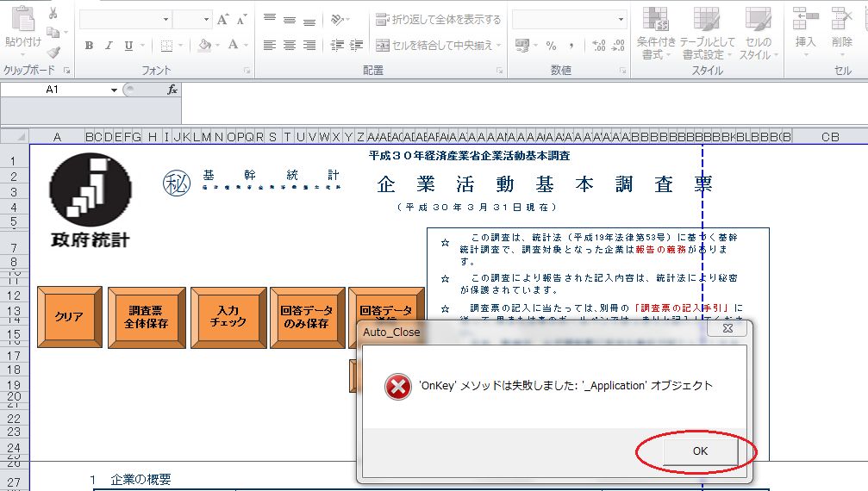Click the format painter brush icon
The image size is (868, 491).
pos(53,53)
